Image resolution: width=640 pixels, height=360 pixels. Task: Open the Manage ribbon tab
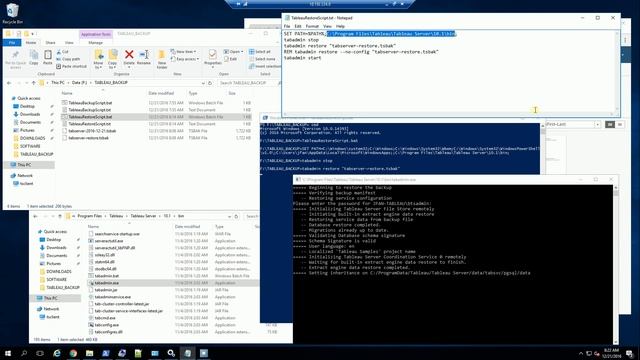point(96,42)
